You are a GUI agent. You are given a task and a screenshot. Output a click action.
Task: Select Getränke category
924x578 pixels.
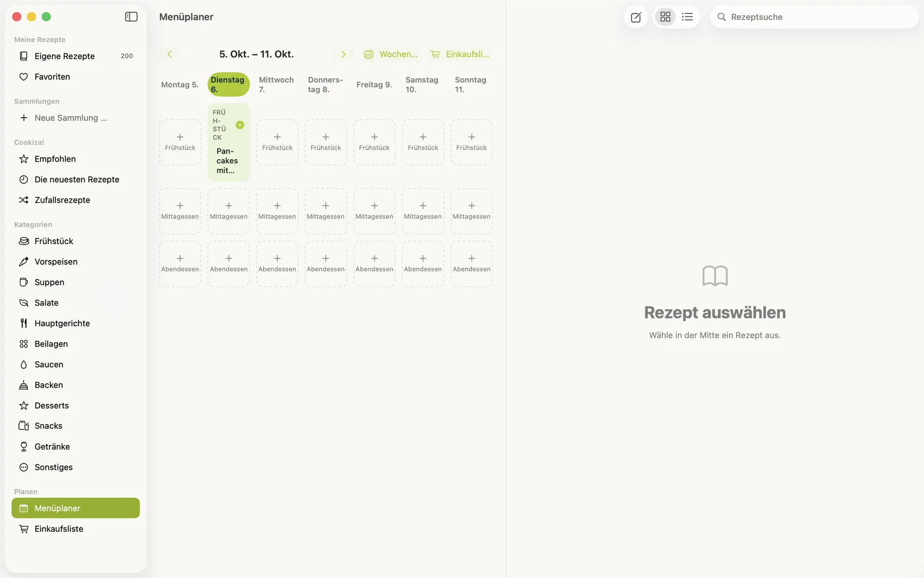pyautogui.click(x=75, y=446)
